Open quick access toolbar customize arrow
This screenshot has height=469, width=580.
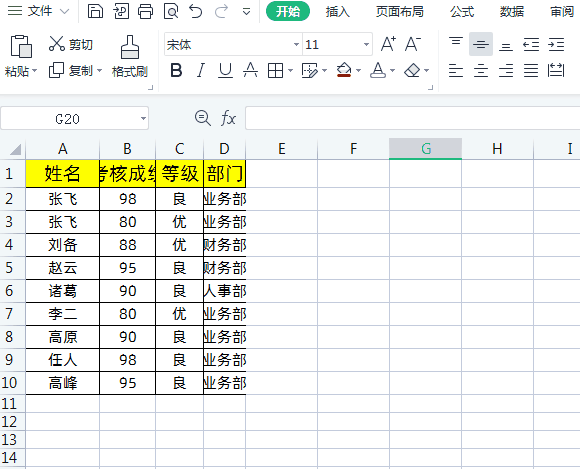coord(246,12)
